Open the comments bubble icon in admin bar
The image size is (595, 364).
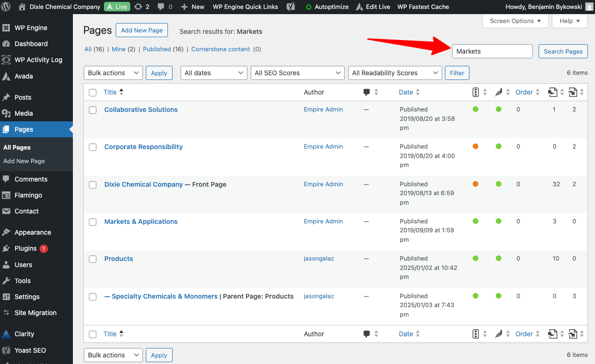point(161,7)
